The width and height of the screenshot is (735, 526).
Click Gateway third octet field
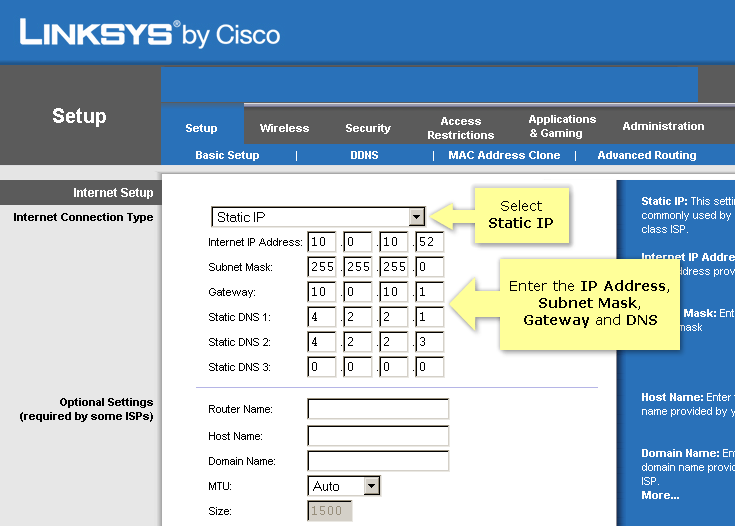(x=393, y=292)
